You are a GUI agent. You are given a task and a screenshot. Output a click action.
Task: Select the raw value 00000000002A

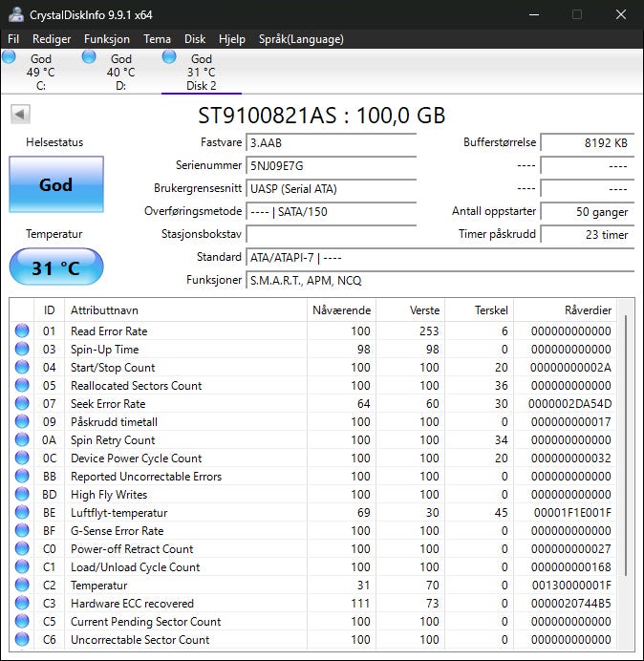point(570,368)
